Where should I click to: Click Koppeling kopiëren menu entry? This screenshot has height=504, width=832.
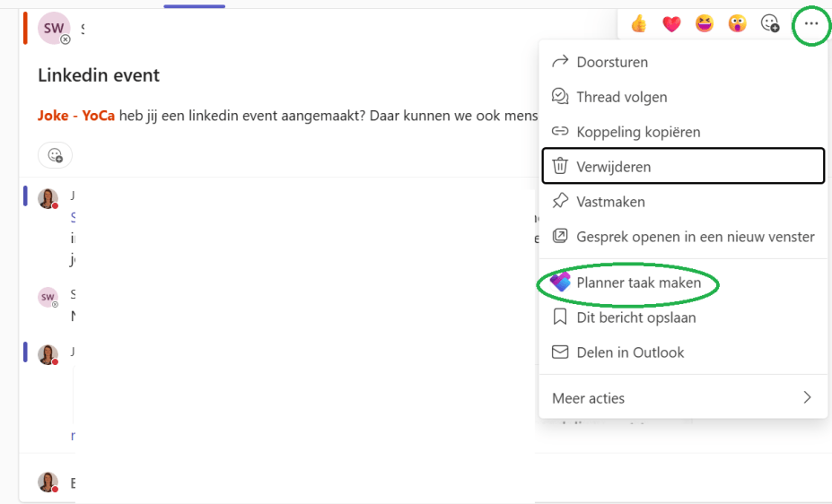pos(683,132)
